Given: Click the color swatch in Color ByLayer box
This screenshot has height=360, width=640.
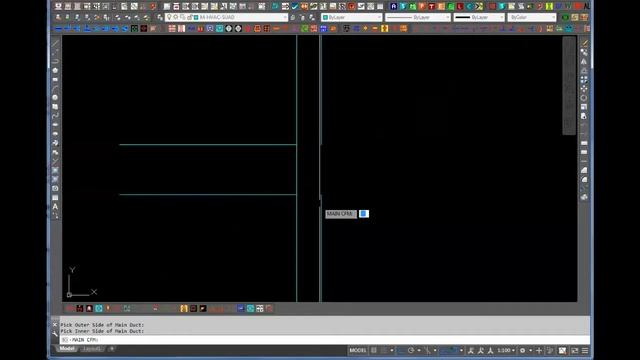Looking at the screenshot, I should [x=325, y=17].
